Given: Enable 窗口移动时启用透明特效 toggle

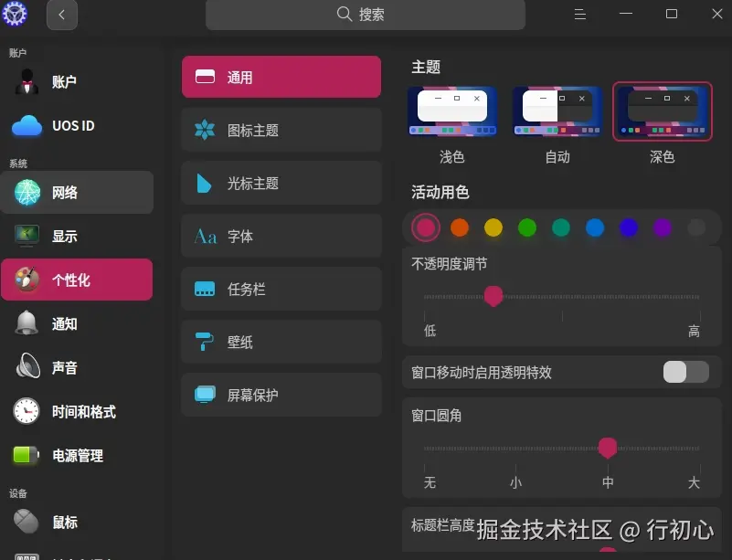Looking at the screenshot, I should click(x=685, y=372).
